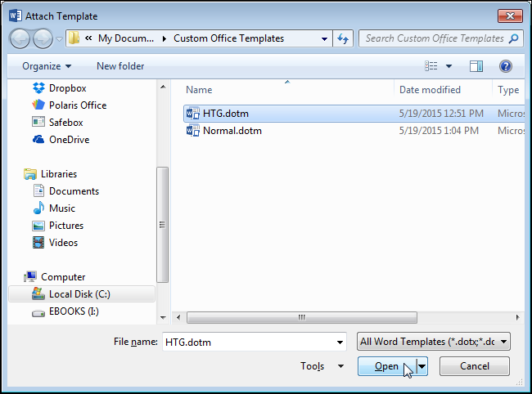Close the Attach Template dialog
The height and width of the screenshot is (394, 532).
(x=510, y=16)
